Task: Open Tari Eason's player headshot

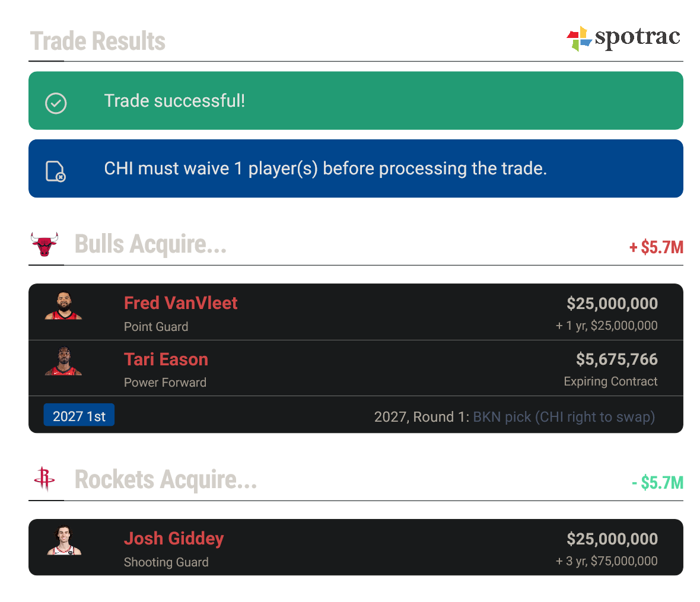Action: pos(63,362)
